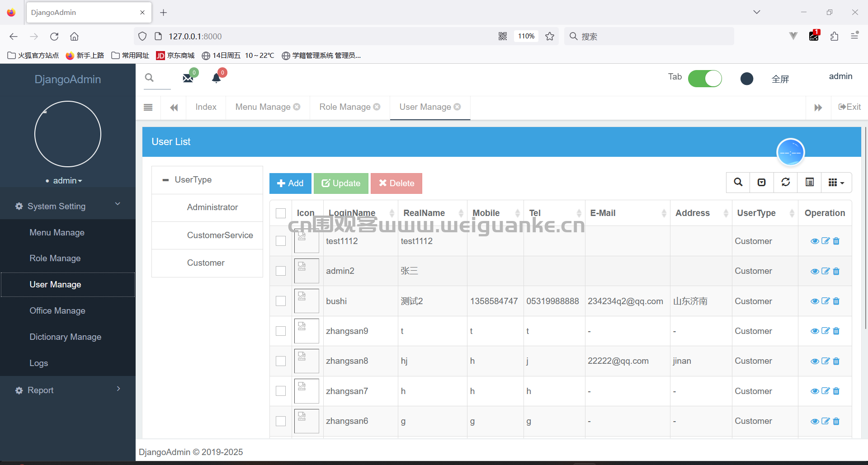
Task: Check the checkbox for zhangsan9
Action: (x=281, y=331)
